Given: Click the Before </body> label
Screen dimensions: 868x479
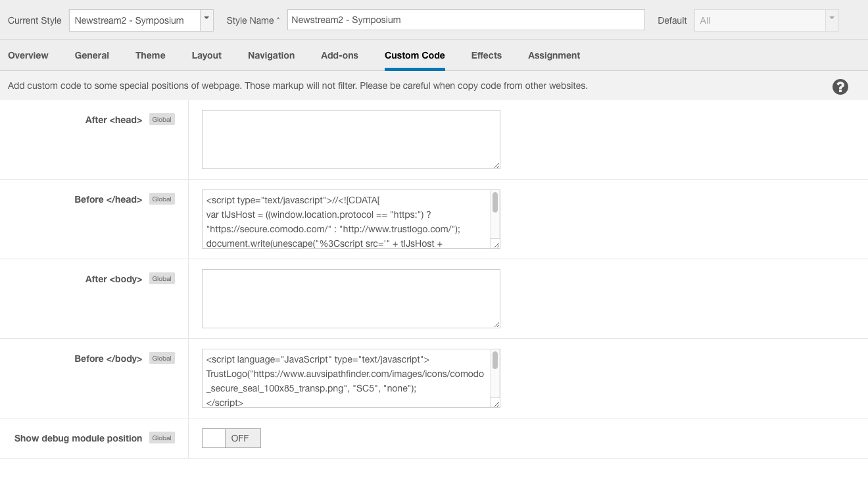Looking at the screenshot, I should [x=108, y=359].
